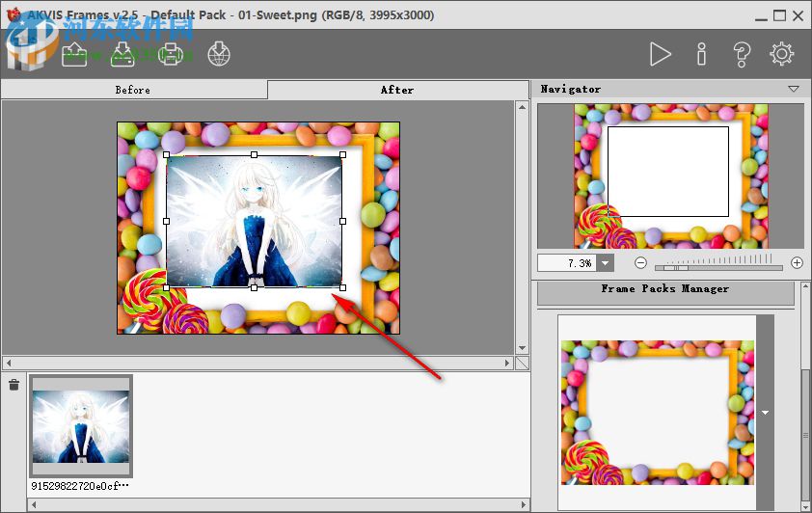Delete photo with the trash icon
Screen dimensions: 812x513
pos(14,385)
